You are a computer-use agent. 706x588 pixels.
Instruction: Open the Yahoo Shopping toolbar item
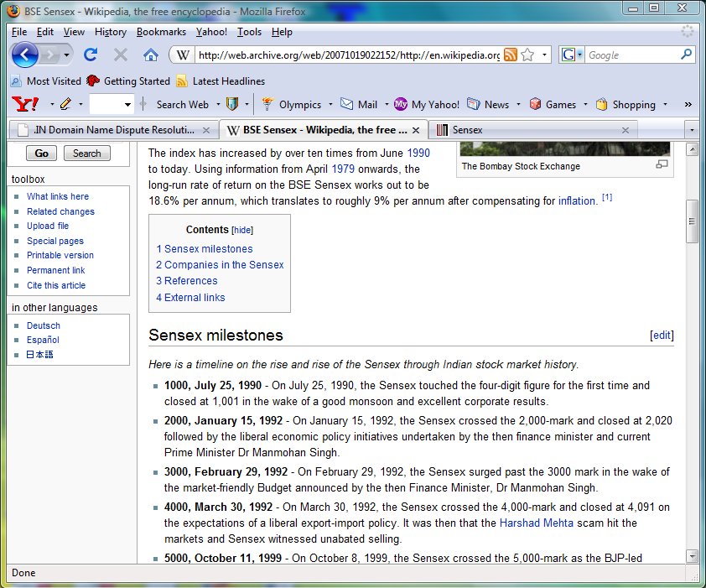(x=626, y=105)
